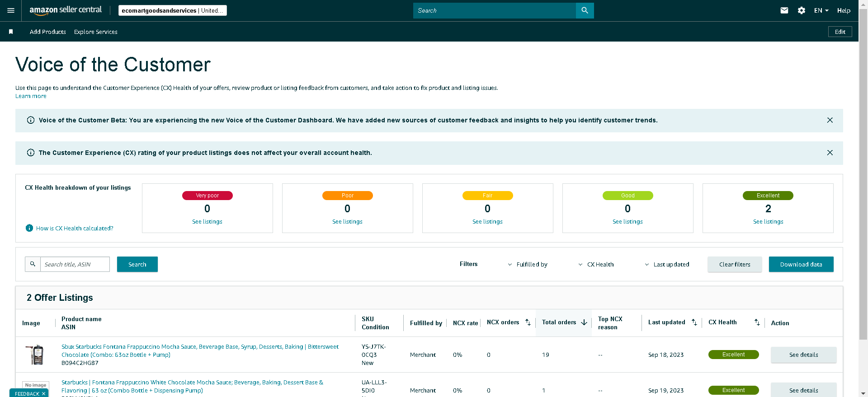Dismiss the Voice of the Customer Beta banner
This screenshot has width=868, height=397.
point(830,120)
